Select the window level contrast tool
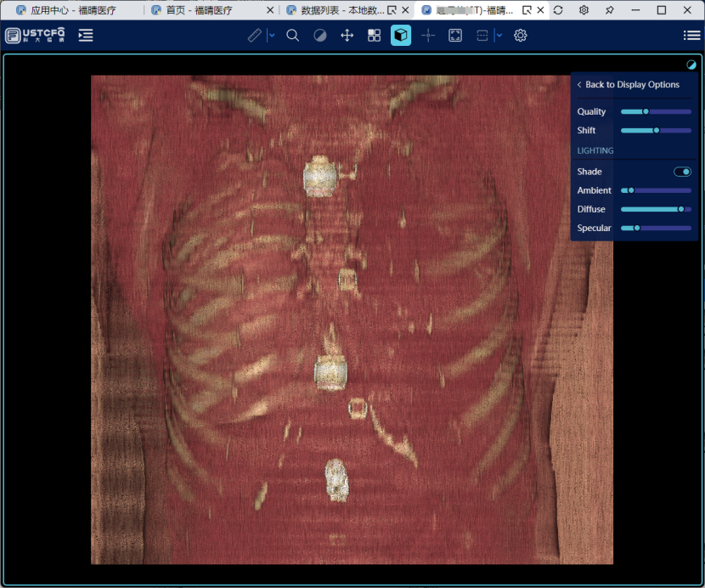 coord(320,36)
